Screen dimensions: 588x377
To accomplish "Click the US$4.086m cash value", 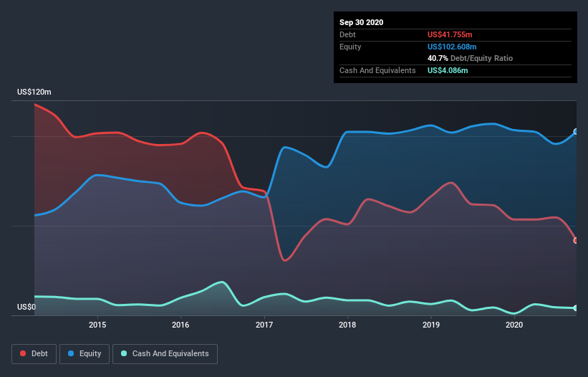I will pos(448,70).
